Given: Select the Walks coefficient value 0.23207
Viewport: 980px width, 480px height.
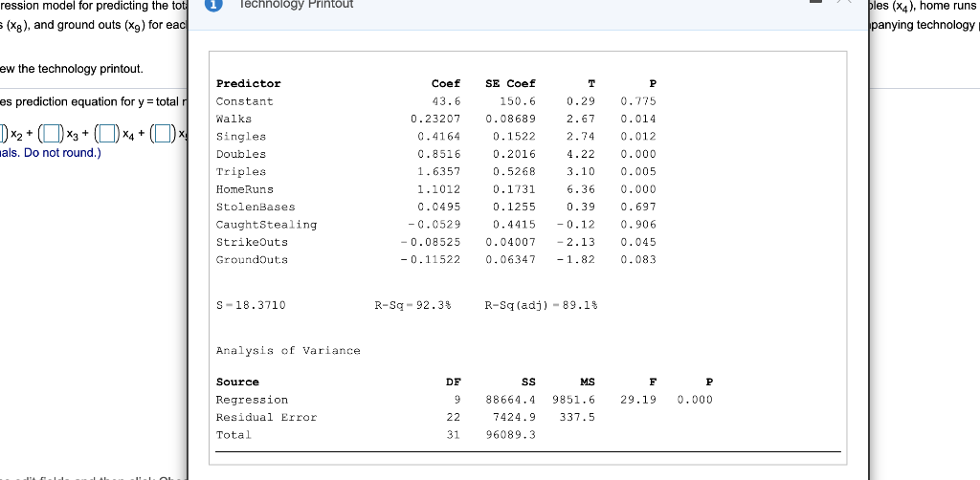Looking at the screenshot, I should pyautogui.click(x=435, y=119).
